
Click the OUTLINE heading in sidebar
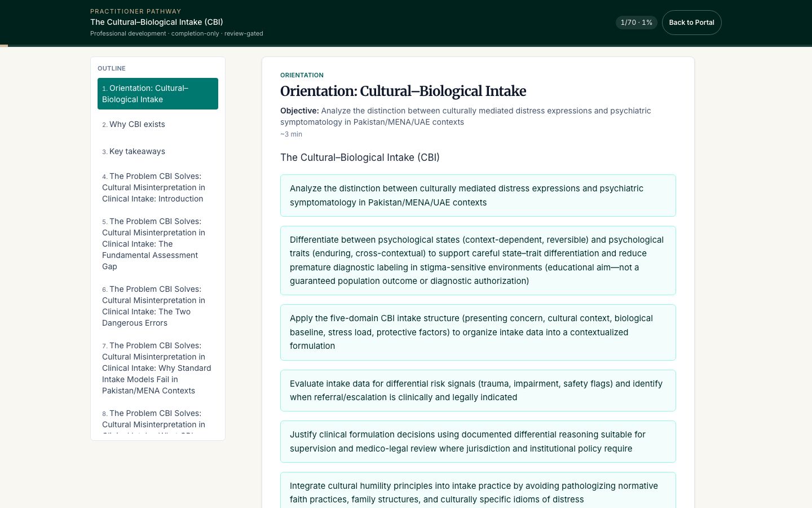(x=112, y=68)
